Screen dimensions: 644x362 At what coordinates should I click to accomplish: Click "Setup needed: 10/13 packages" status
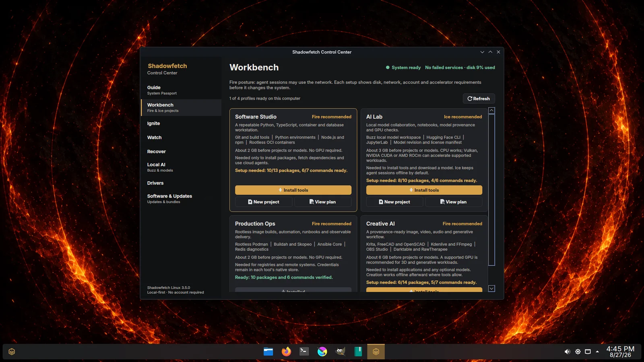pos(291,171)
